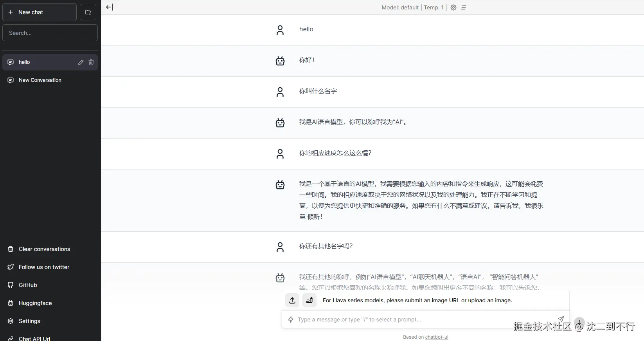The image size is (644, 341).
Task: Click the Llava series models notice text
Action: click(417, 300)
